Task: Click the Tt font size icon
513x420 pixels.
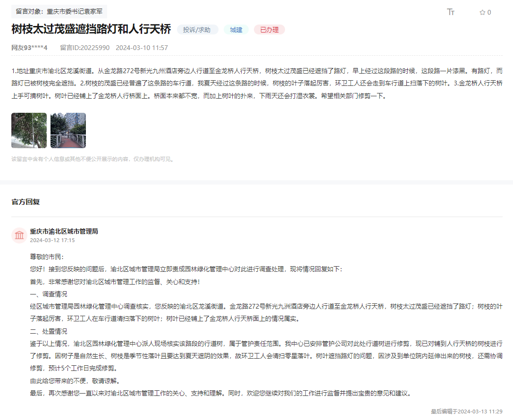Action: [451, 13]
